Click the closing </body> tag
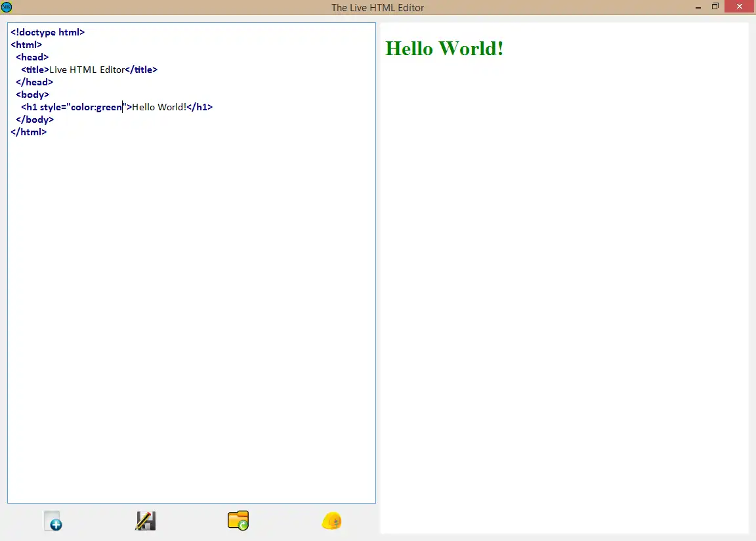 (35, 119)
